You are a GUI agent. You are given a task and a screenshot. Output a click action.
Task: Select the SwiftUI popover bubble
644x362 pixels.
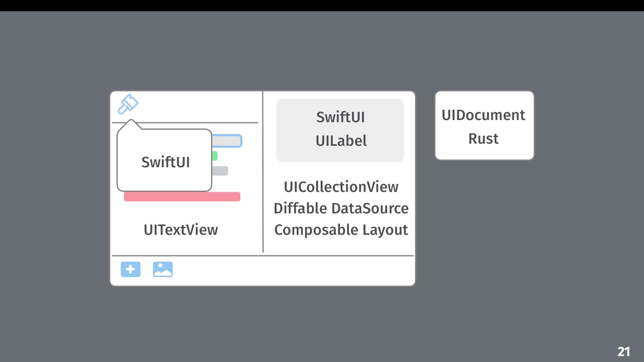(x=164, y=160)
